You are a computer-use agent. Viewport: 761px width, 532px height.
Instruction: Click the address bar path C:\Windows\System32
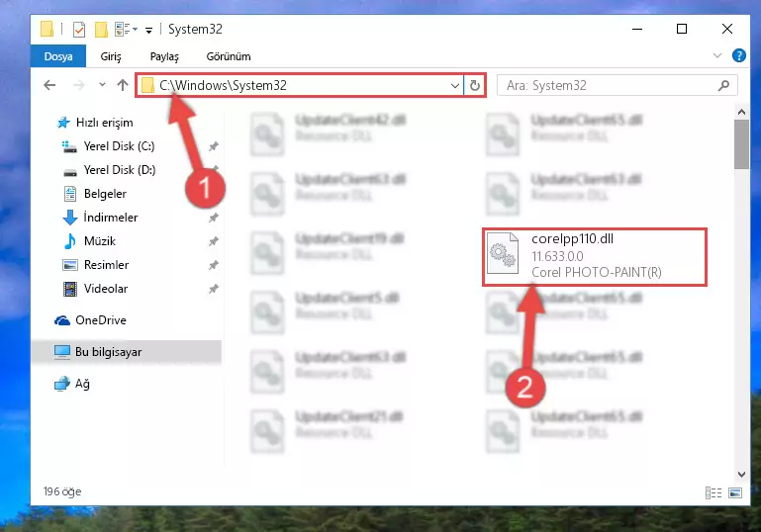224,85
